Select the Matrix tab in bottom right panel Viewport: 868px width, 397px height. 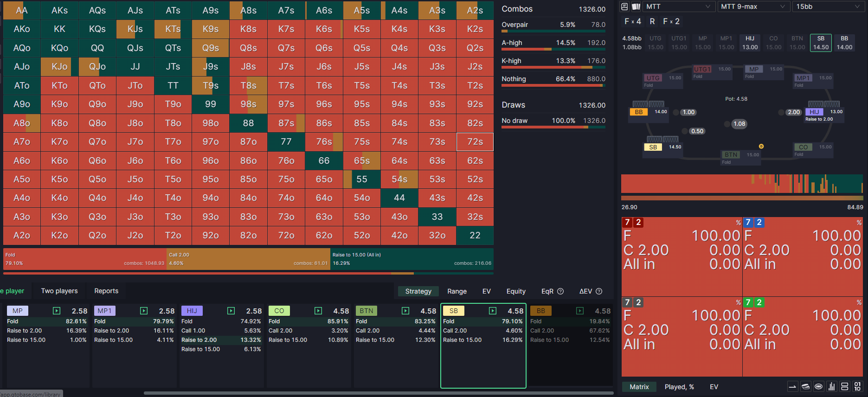(x=639, y=387)
